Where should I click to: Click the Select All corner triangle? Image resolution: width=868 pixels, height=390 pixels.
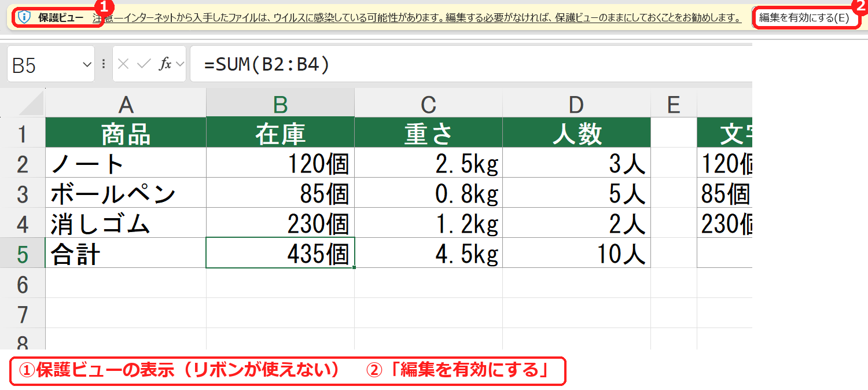(x=31, y=104)
